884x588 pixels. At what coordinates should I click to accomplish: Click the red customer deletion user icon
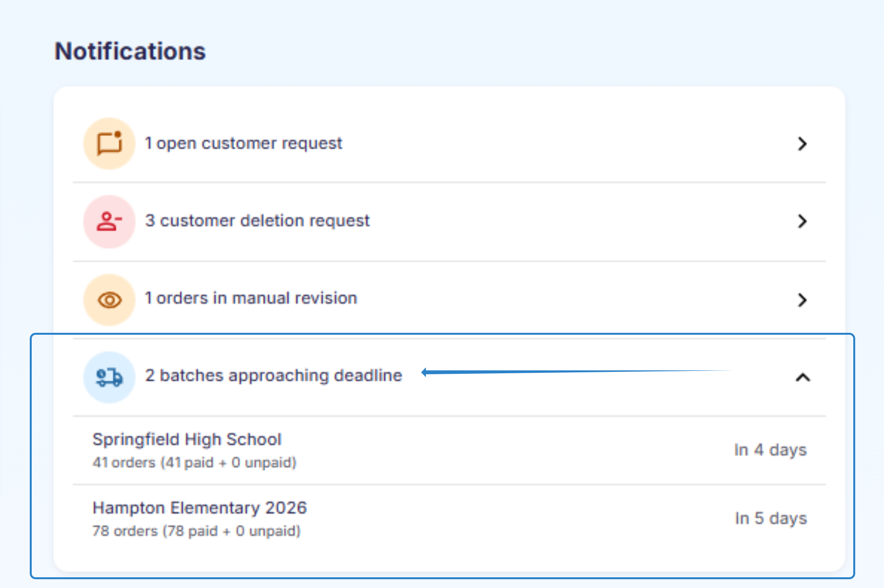(109, 222)
